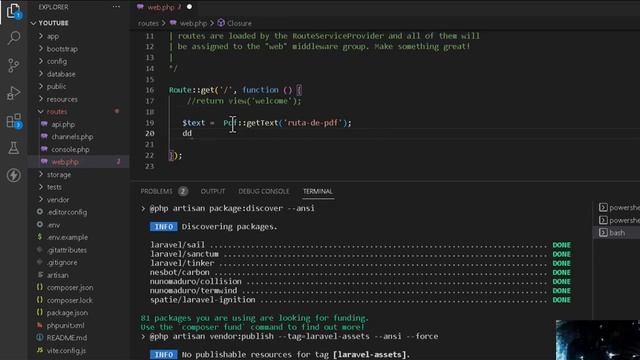Open Explorer more actions ellipsis
This screenshot has width=640, height=360.
[116, 7]
